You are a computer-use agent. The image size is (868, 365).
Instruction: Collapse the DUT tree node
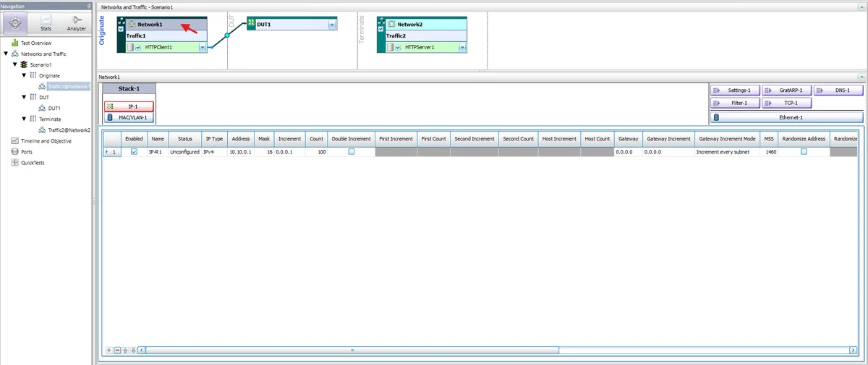point(24,97)
